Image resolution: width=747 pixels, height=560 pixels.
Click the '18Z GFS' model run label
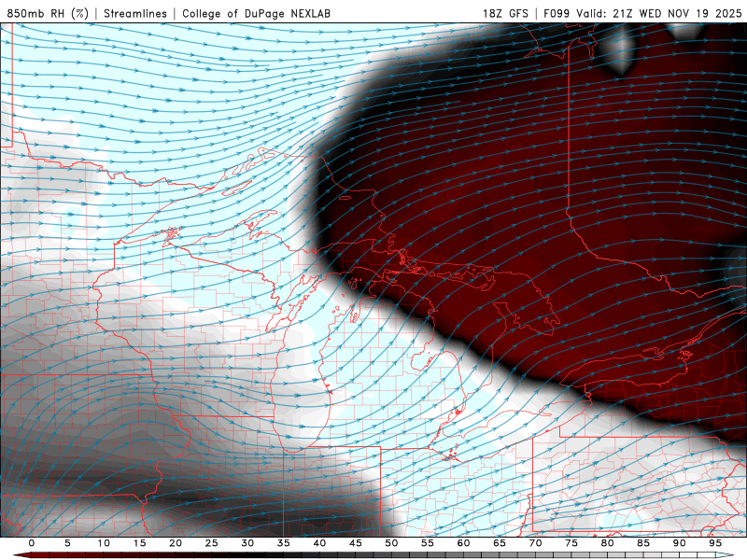point(505,13)
